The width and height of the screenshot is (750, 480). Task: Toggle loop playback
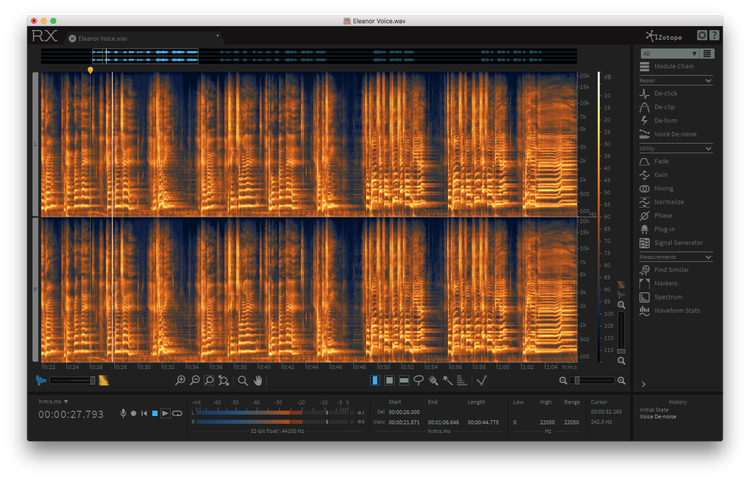click(x=177, y=414)
